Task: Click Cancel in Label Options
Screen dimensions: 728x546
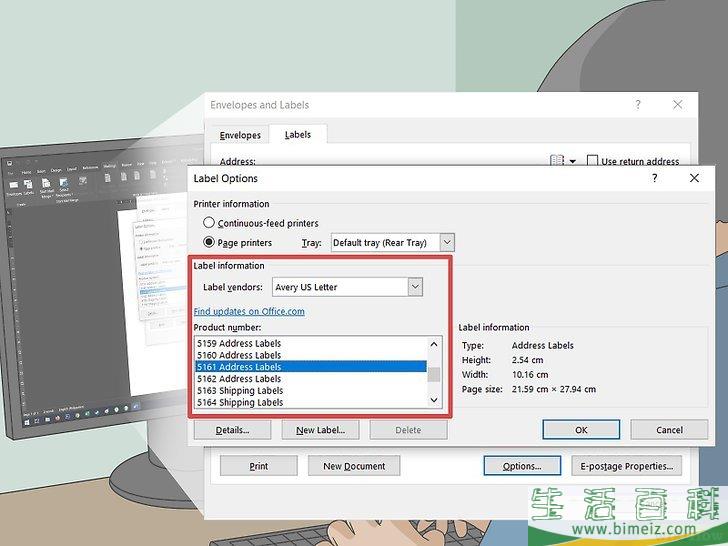Action: (x=669, y=430)
